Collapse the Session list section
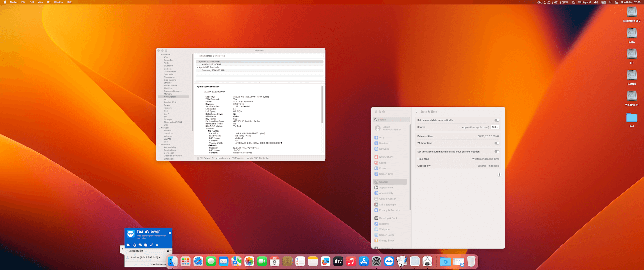Viewport: 644px width, 270px height. point(127,251)
